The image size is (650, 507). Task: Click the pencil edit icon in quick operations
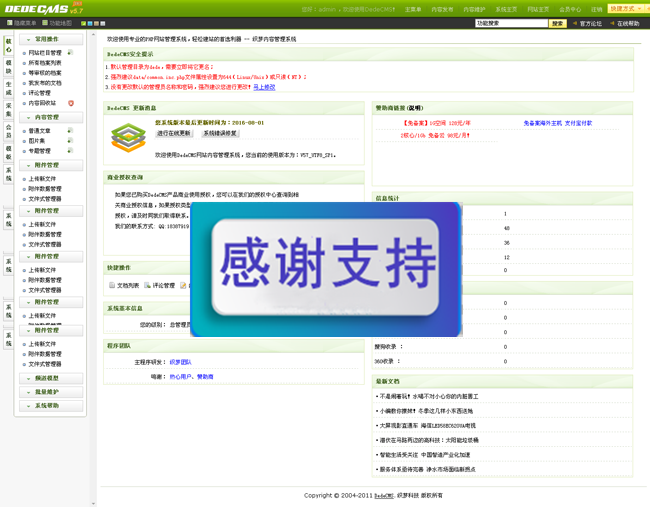183,285
